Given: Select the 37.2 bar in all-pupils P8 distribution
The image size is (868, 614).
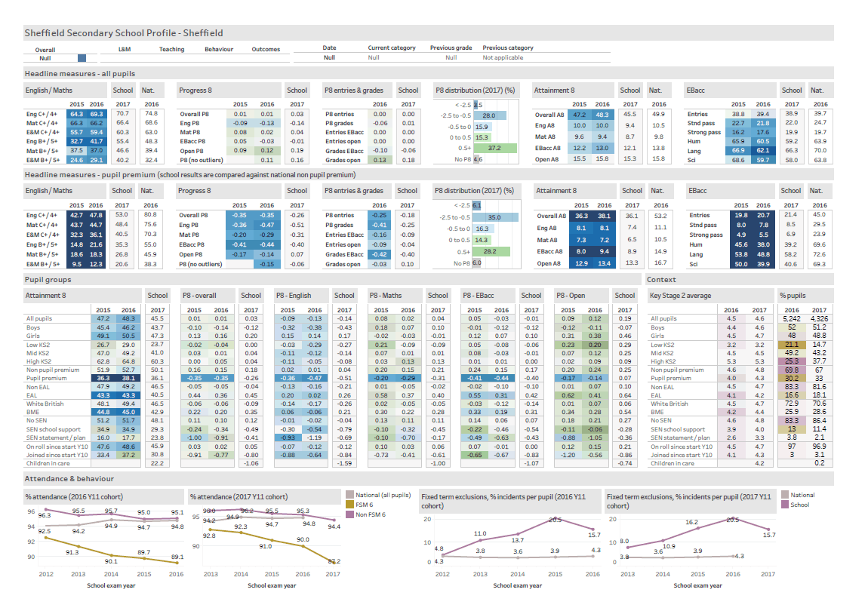Looking at the screenshot, I should 495,149.
